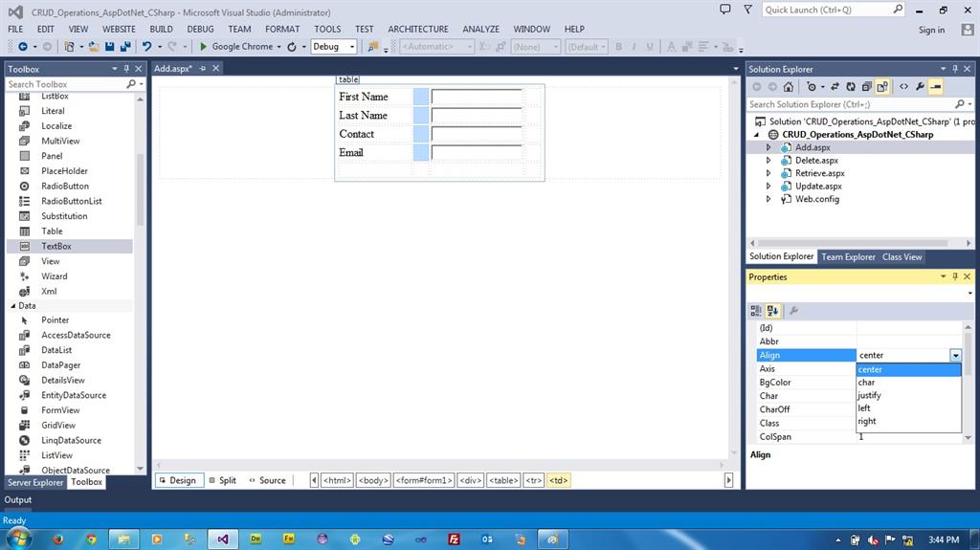
Task: Click the Collapse All icon in Solution Explorer
Action: click(866, 87)
